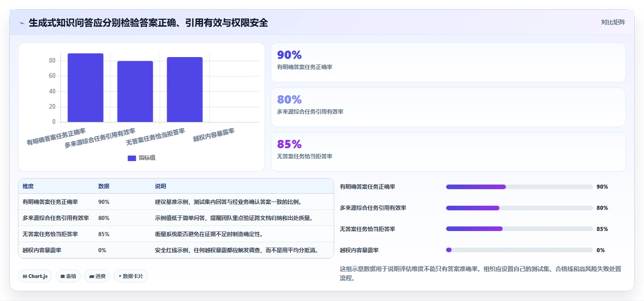
Task: Click the 有明确答案任务正确率 progress bar
Action: pos(519,187)
